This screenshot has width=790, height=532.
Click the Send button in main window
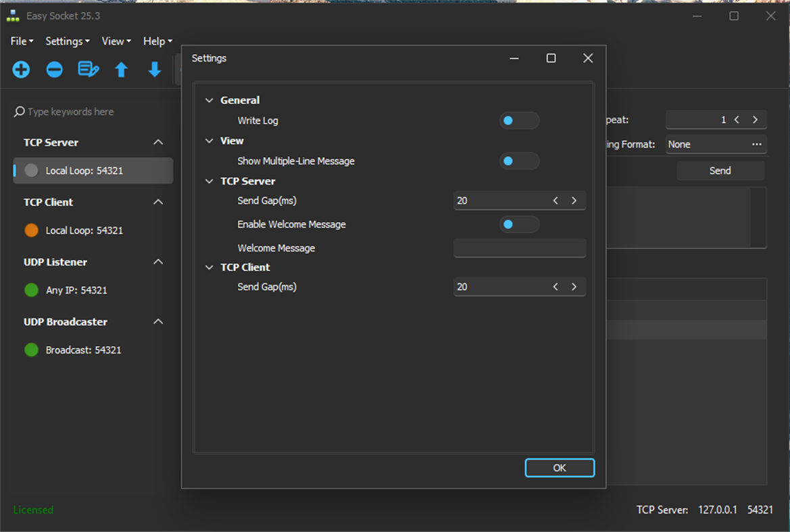[720, 171]
